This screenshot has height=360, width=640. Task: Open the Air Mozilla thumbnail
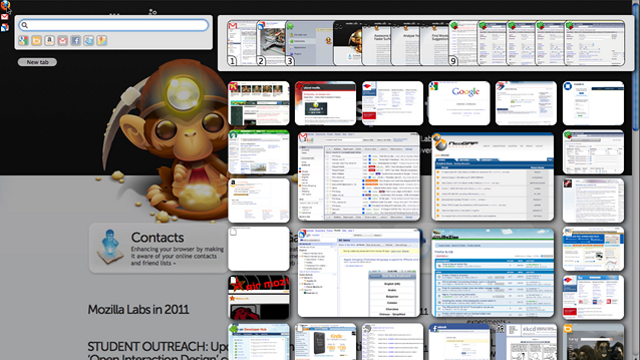click(x=259, y=297)
